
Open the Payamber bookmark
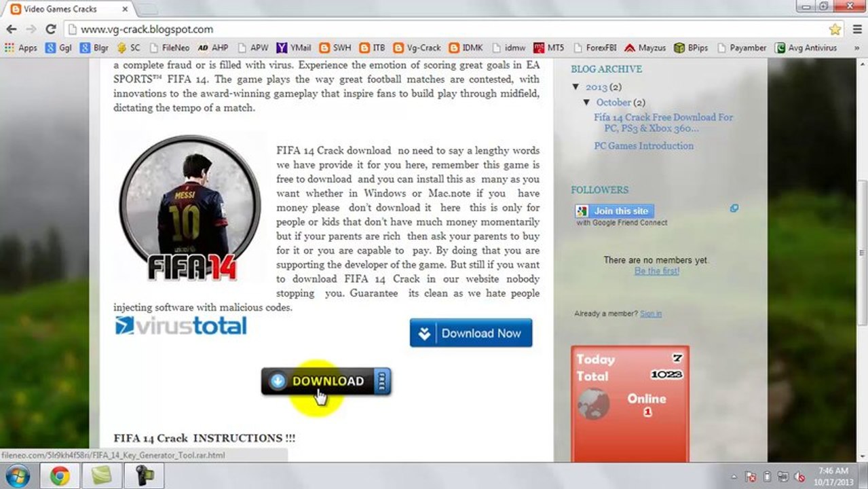(741, 48)
